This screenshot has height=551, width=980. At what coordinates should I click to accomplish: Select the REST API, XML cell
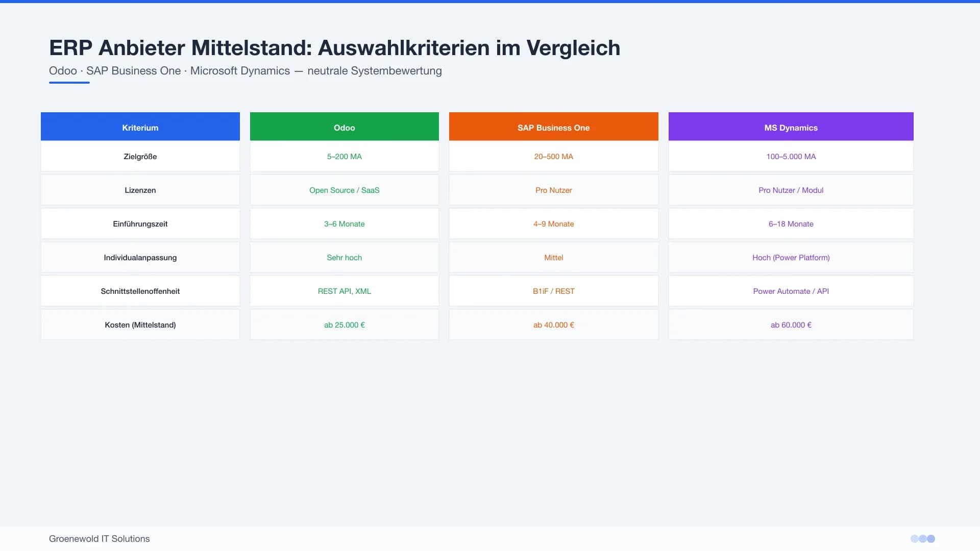[345, 291]
